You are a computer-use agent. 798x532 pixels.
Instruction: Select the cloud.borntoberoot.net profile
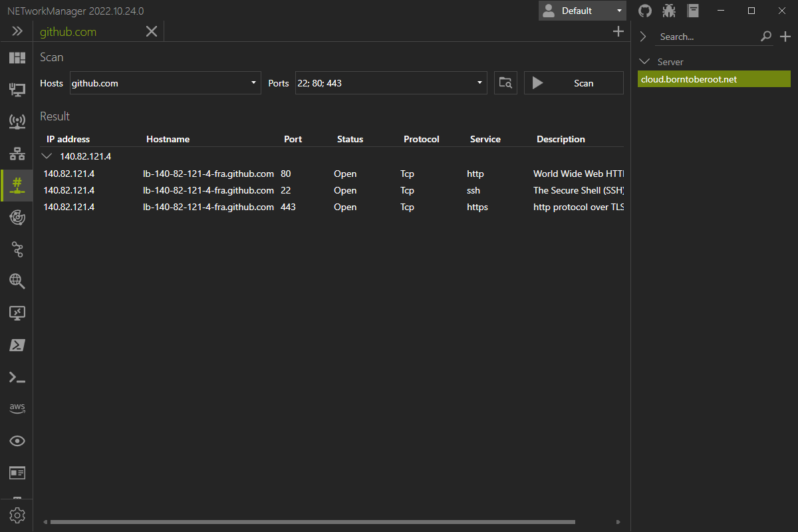pos(714,79)
